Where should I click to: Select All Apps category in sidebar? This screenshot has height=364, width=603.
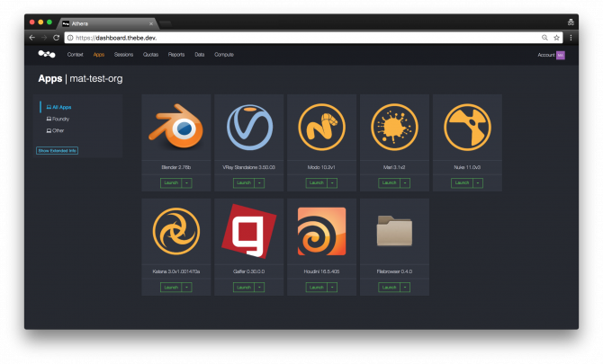(58, 107)
